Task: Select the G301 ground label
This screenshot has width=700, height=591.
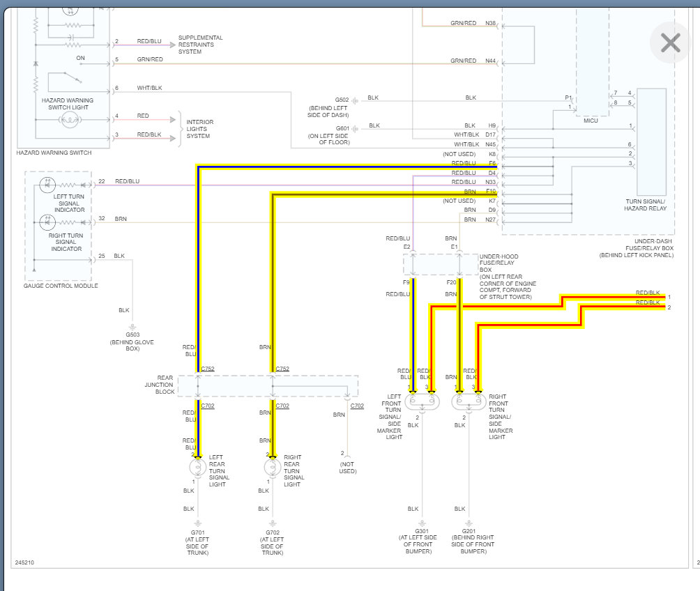Action: click(422, 531)
